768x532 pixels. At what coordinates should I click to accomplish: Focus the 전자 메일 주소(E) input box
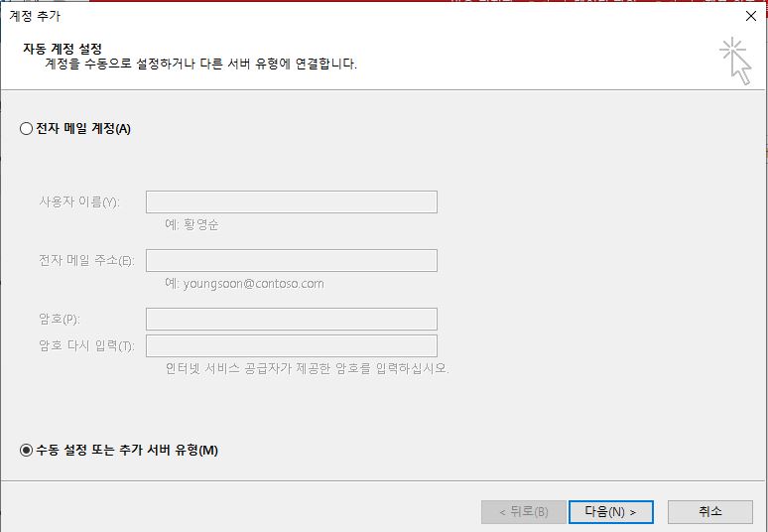[291, 261]
